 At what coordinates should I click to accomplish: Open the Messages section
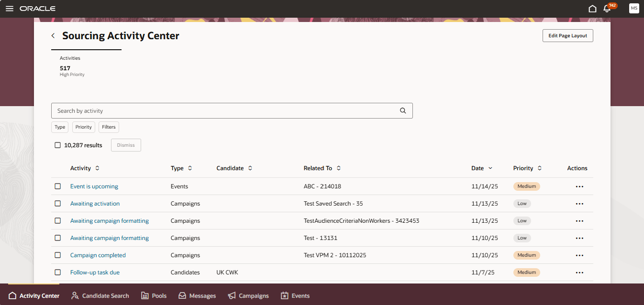[197, 295]
